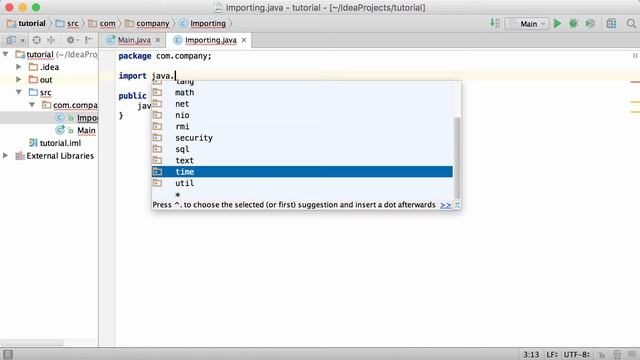Viewport: 640px width, 360px height.
Task: Open Search Everywhere magnifier
Action: pyautogui.click(x=631, y=24)
